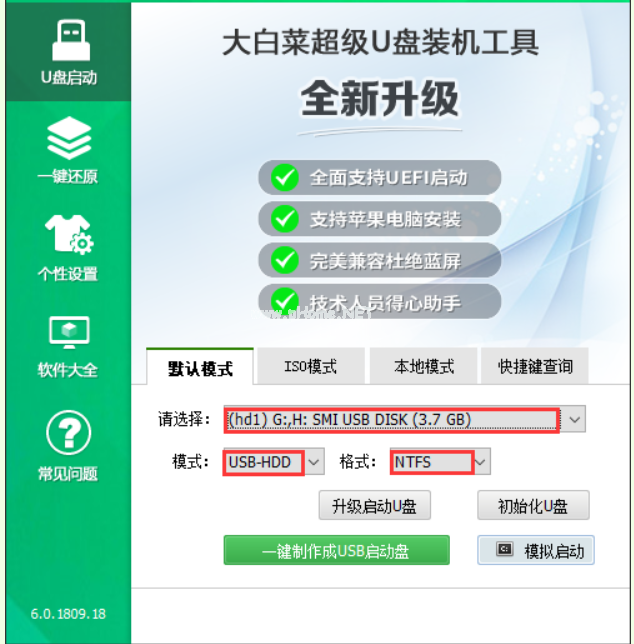Open the 软件大全 monitor icon
Viewport: 634px width, 644px height.
pos(69,333)
